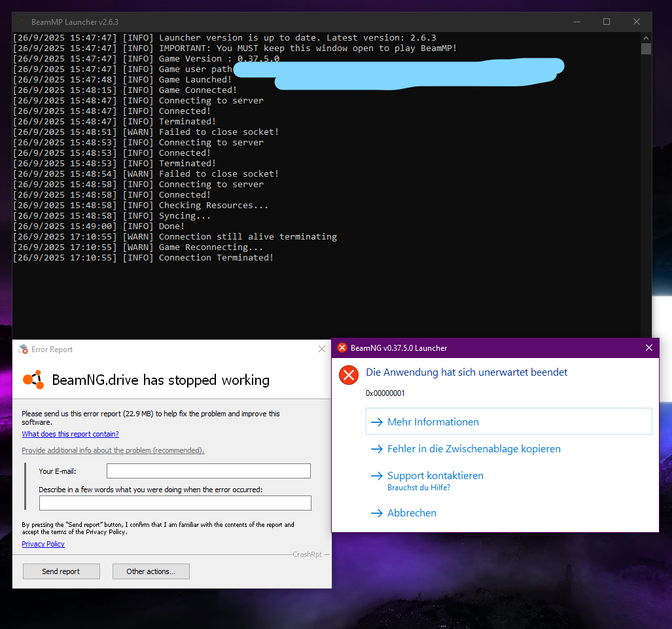
Task: Click arrow icon beside Fehler in die Zwischenablage
Action: coord(377,449)
